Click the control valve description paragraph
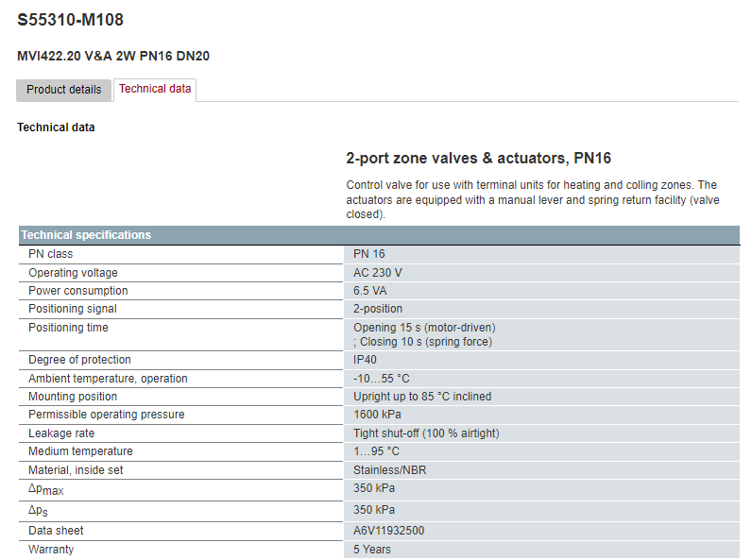 532,199
